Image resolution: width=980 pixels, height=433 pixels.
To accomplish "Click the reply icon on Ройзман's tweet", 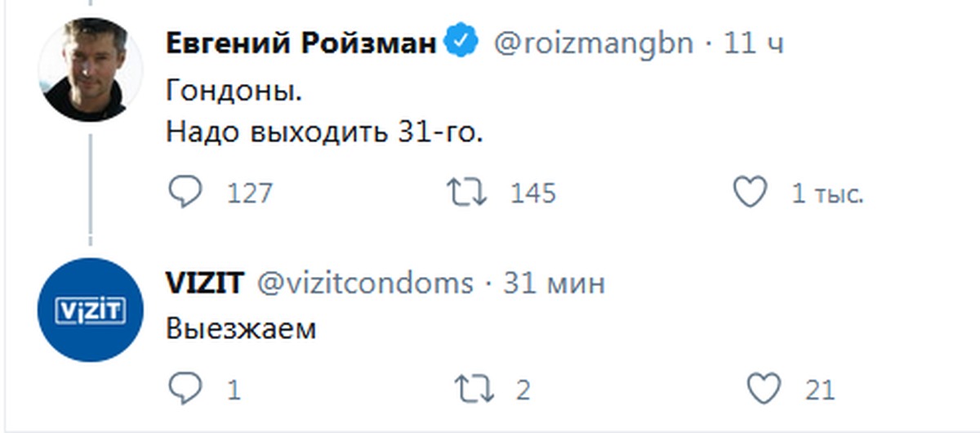I will (x=185, y=193).
